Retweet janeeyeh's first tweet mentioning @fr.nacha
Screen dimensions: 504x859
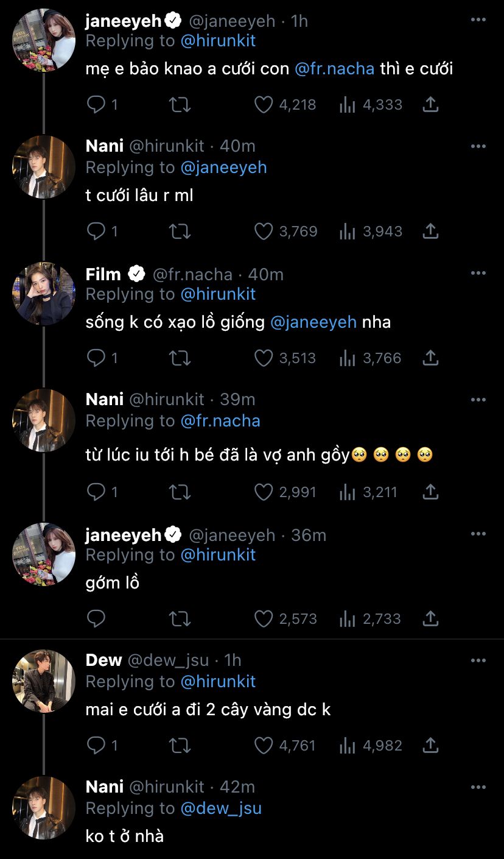pos(180,105)
